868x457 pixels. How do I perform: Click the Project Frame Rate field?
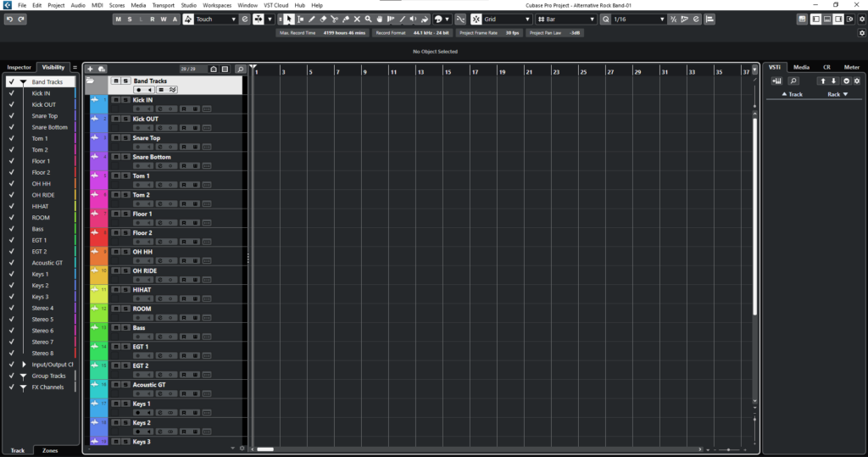489,33
